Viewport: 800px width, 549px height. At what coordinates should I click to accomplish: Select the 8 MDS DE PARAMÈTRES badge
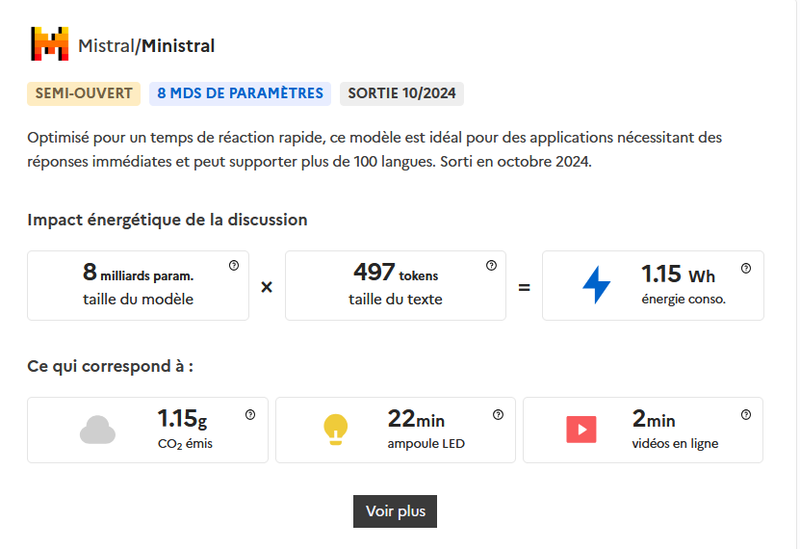click(x=240, y=94)
